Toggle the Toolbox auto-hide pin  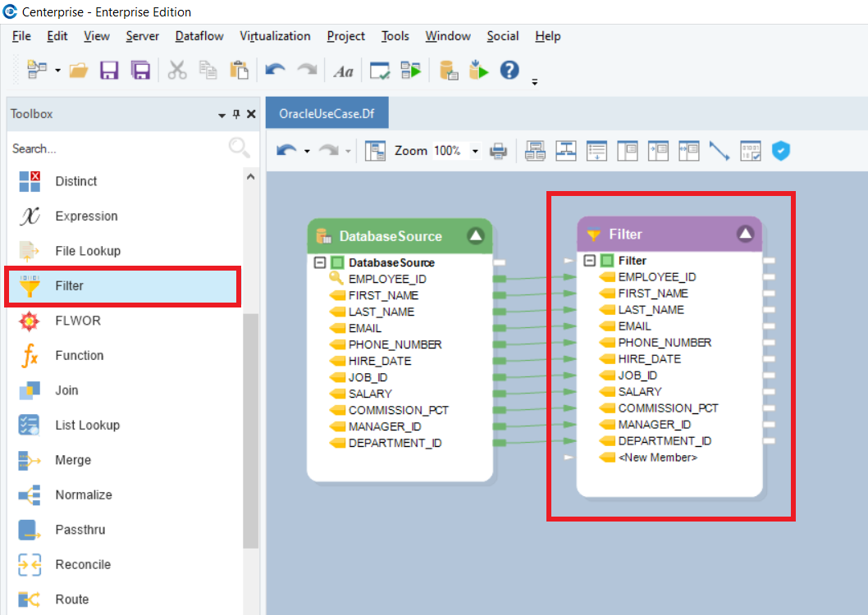pyautogui.click(x=236, y=115)
